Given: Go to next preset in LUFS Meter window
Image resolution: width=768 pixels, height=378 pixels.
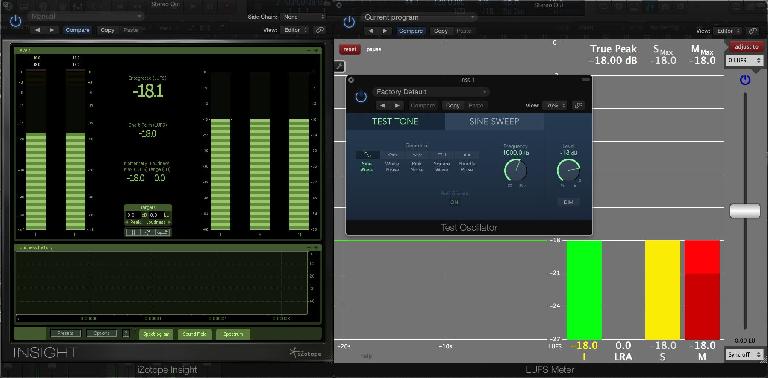Looking at the screenshot, I should click(385, 31).
